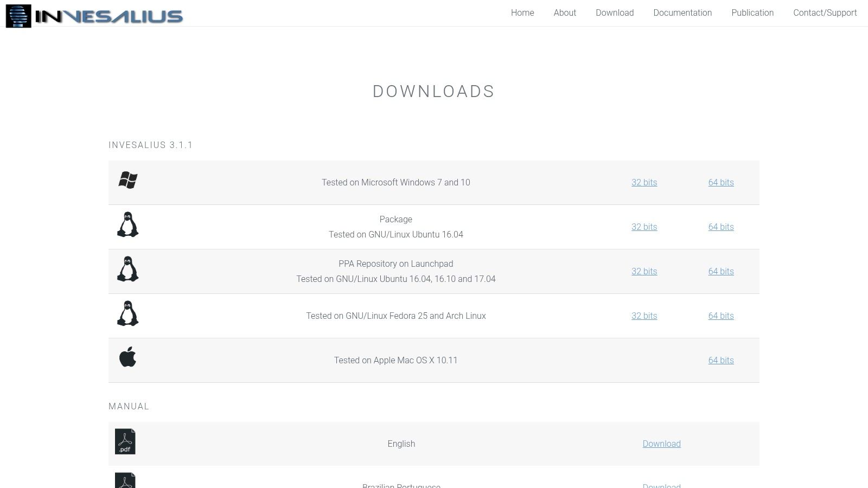Click the PDF icon for Brazilian Portuguese manual
This screenshot has width=868, height=488.
pyautogui.click(x=125, y=481)
